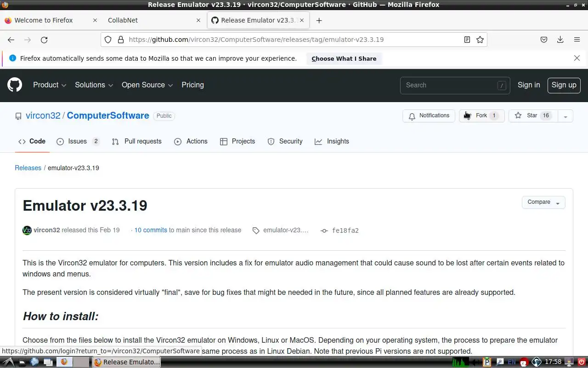
Task: Star the ComputerSoftware repository
Action: [533, 116]
